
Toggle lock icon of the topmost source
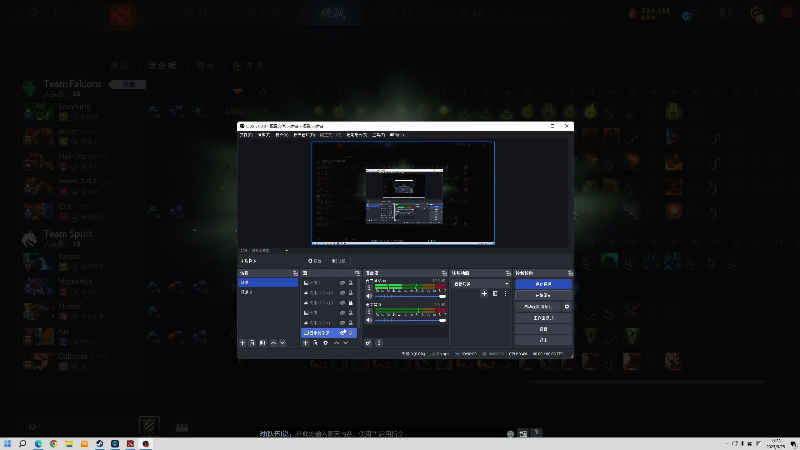351,283
